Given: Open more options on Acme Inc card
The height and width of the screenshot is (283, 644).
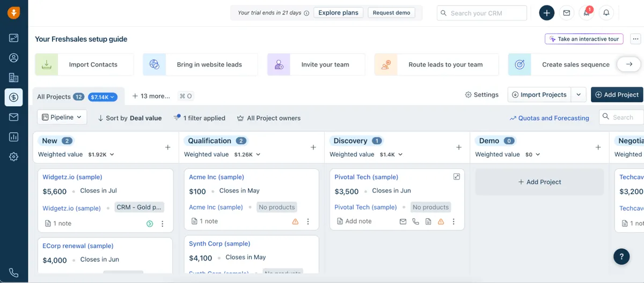Looking at the screenshot, I should (x=308, y=221).
